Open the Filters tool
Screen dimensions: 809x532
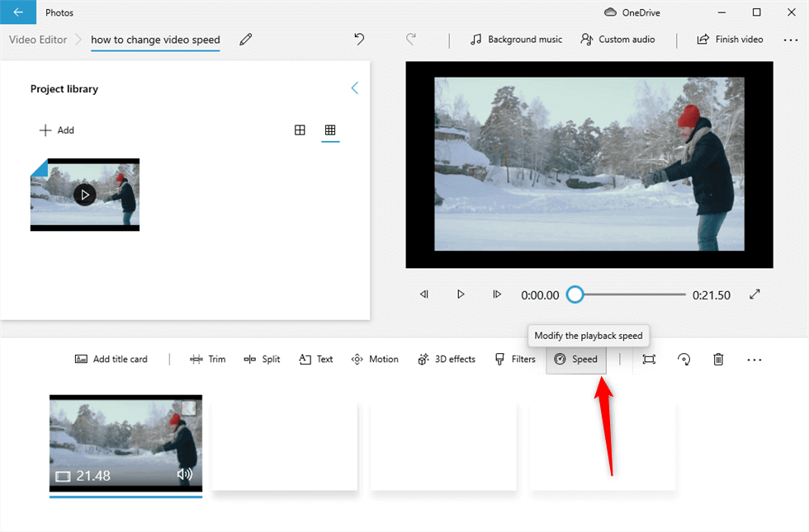[x=515, y=360]
